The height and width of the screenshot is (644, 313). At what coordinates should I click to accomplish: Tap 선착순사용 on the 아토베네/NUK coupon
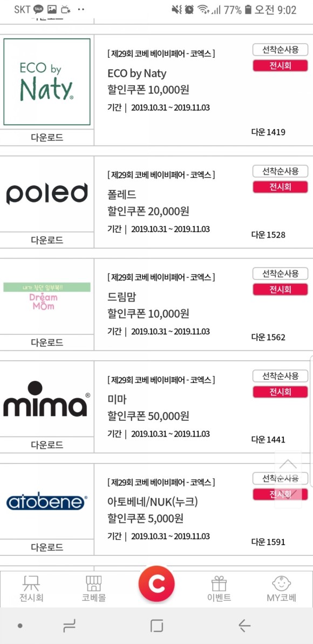point(280,479)
